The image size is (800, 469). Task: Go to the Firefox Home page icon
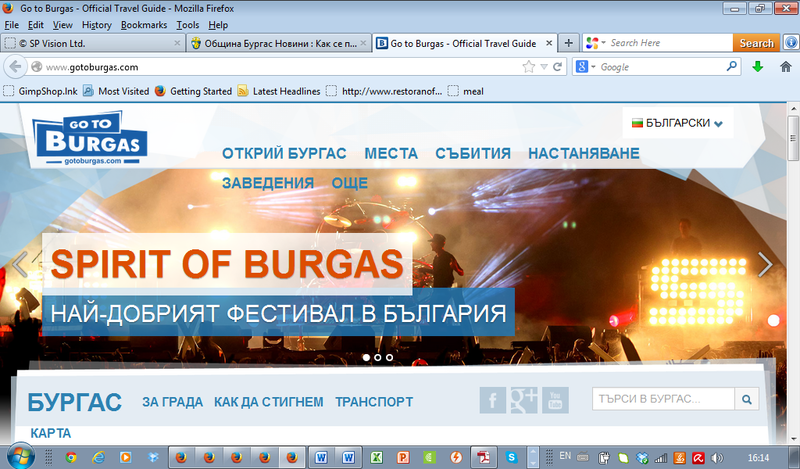click(786, 67)
